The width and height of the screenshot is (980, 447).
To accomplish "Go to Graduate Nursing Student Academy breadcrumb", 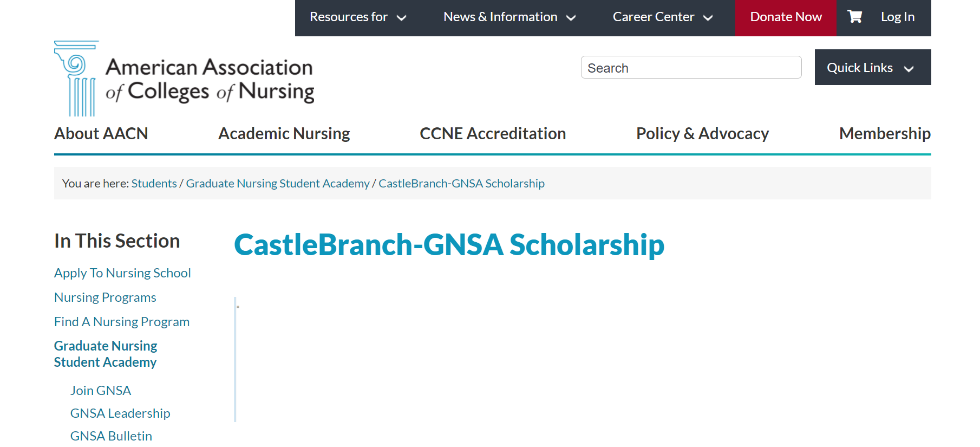I will coord(278,184).
